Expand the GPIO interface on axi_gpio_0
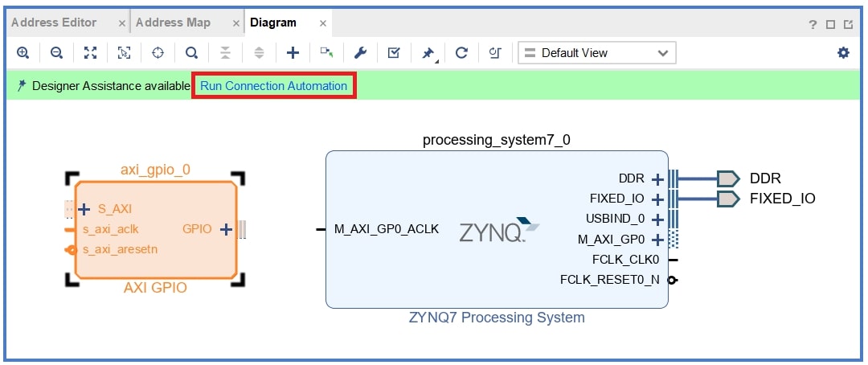This screenshot has width=868, height=365. (x=225, y=229)
